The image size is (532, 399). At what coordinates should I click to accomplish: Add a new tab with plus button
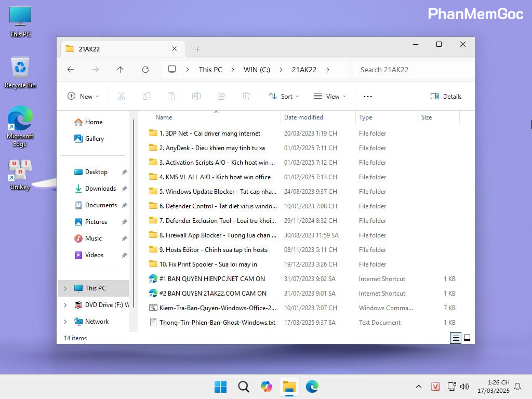[x=197, y=49]
